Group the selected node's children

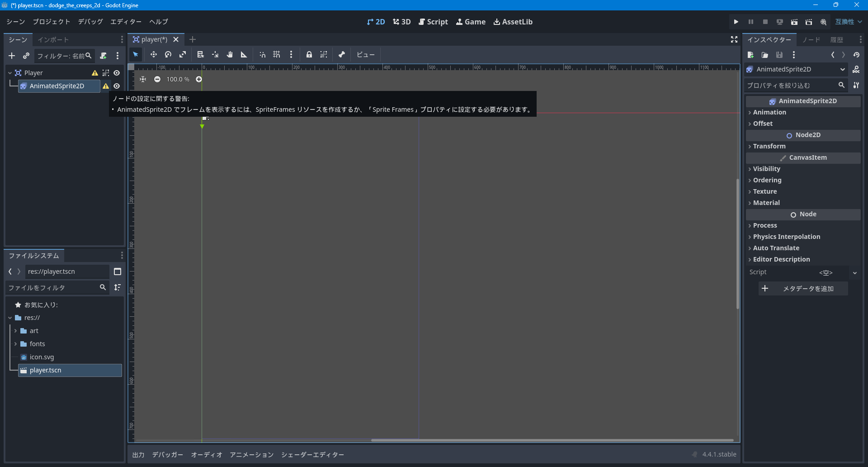pos(324,55)
